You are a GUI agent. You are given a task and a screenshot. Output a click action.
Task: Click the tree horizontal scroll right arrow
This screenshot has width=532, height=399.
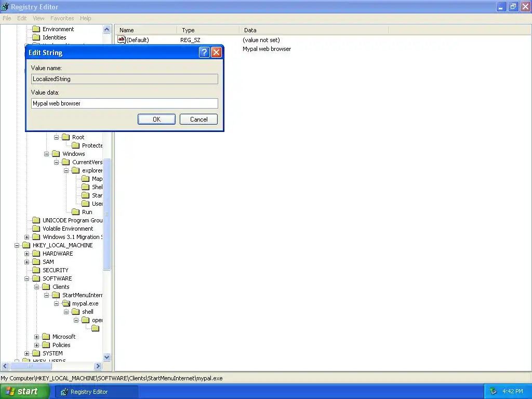(98, 366)
